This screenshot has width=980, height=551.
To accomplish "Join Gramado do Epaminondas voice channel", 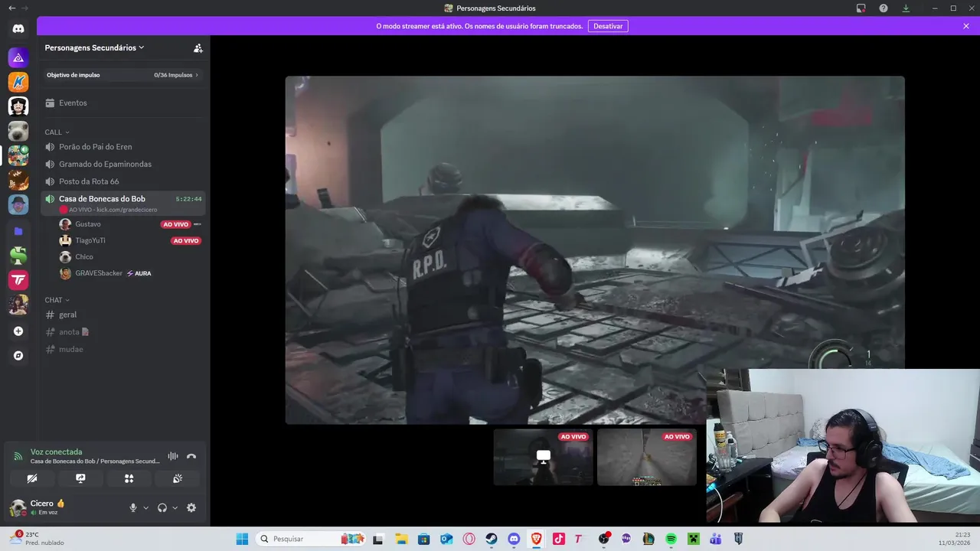I will coord(123,164).
